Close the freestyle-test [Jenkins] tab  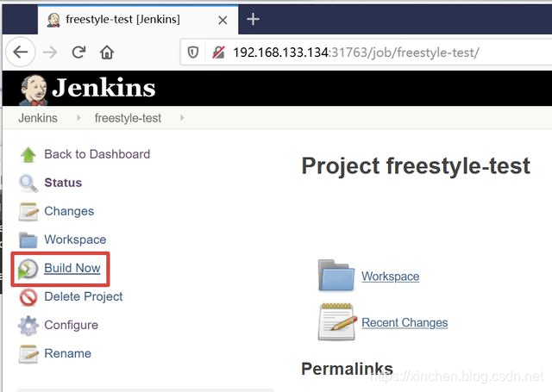[x=223, y=21]
